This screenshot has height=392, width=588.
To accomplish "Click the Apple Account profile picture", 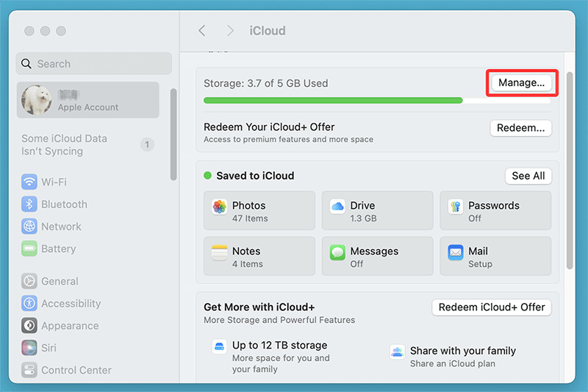I will (36, 100).
